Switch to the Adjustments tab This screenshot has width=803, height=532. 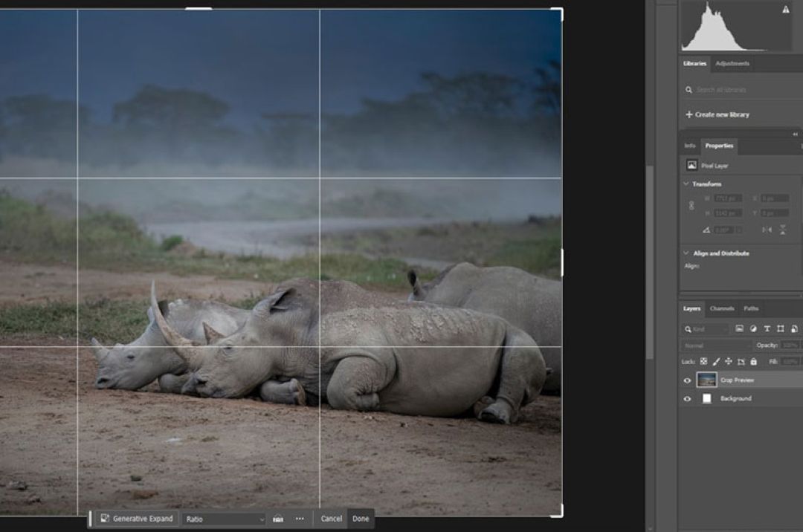click(732, 64)
